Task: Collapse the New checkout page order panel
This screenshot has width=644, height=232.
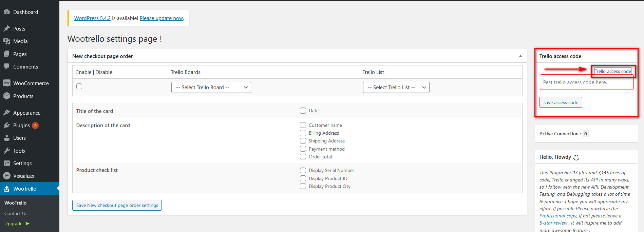Action: pos(520,56)
